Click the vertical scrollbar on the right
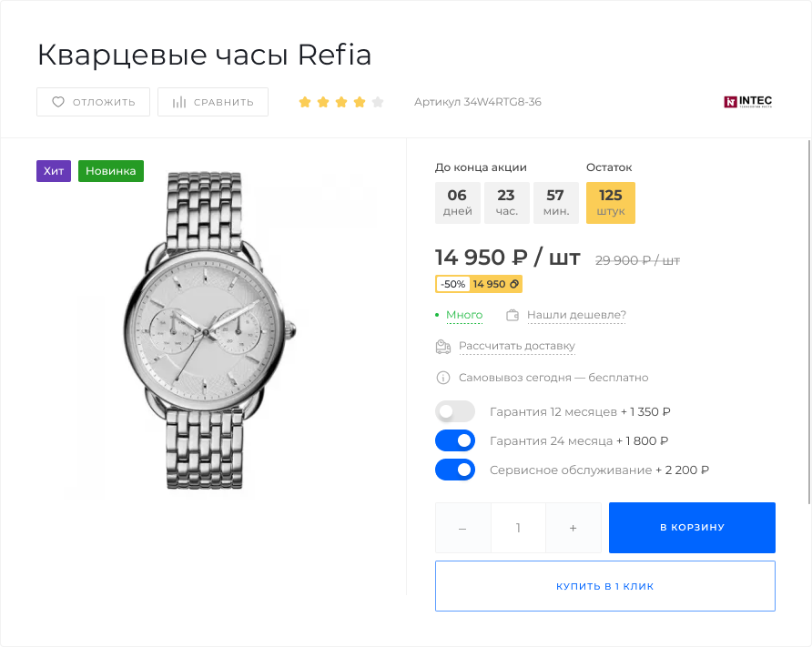Viewport: 812px width, 647px height. tap(809, 318)
